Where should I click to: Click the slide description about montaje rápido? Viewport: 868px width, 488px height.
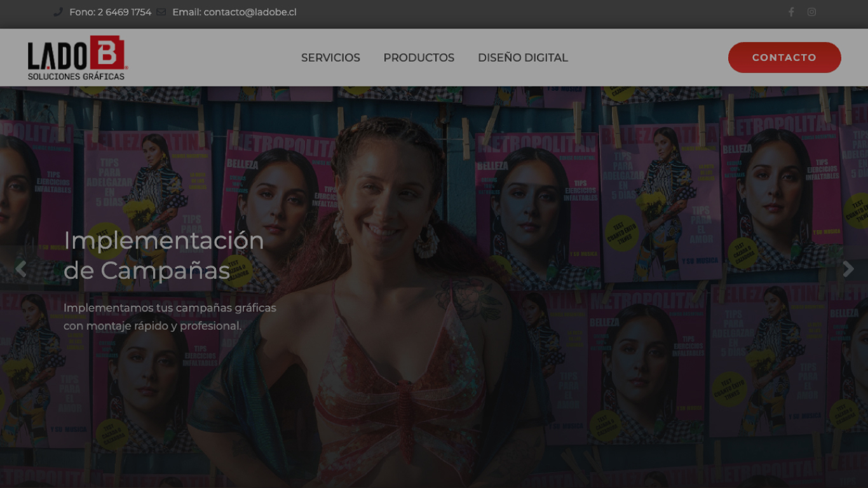coord(170,317)
